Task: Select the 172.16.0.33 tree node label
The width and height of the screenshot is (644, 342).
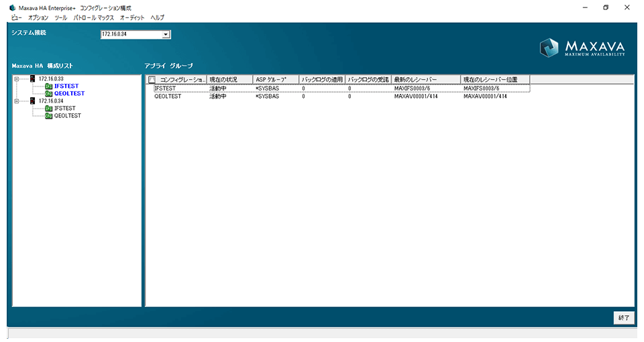Action: click(x=51, y=79)
